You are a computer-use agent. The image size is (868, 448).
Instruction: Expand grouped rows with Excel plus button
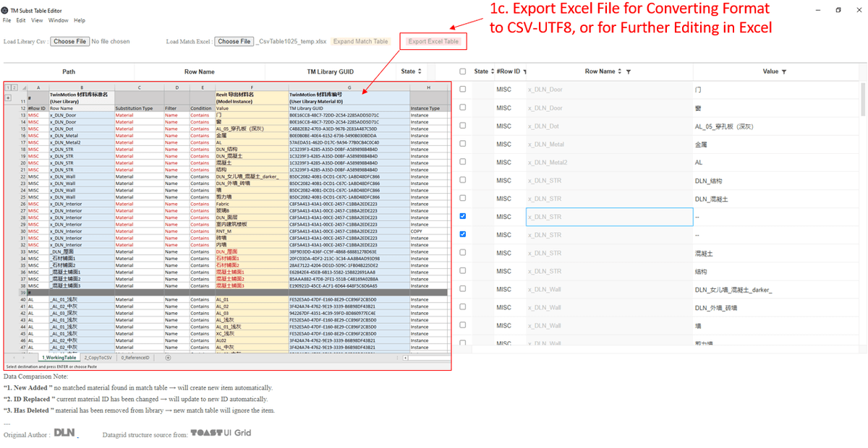tap(8, 98)
